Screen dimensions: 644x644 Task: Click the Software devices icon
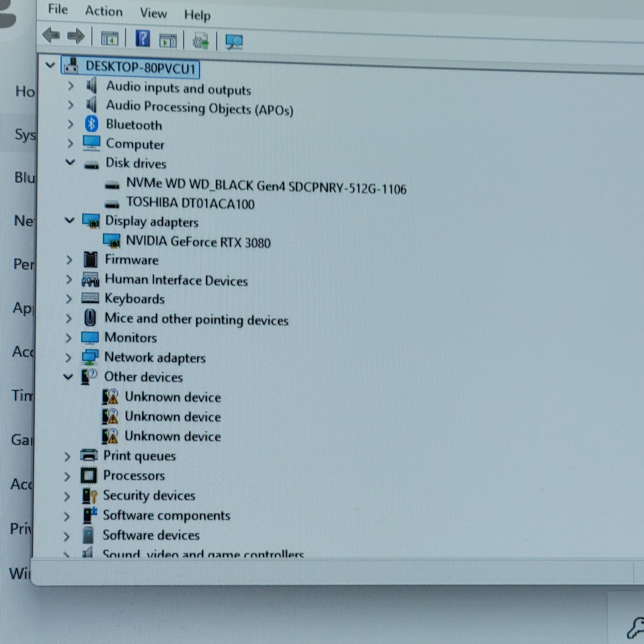click(x=88, y=535)
